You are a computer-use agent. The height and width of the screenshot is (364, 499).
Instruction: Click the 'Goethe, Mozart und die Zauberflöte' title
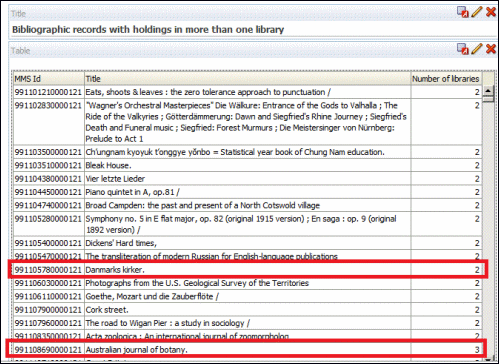coord(248,296)
